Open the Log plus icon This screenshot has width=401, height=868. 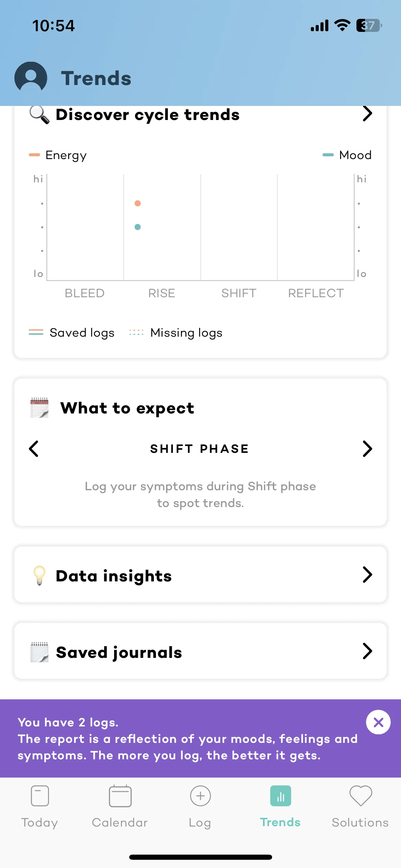(x=200, y=796)
